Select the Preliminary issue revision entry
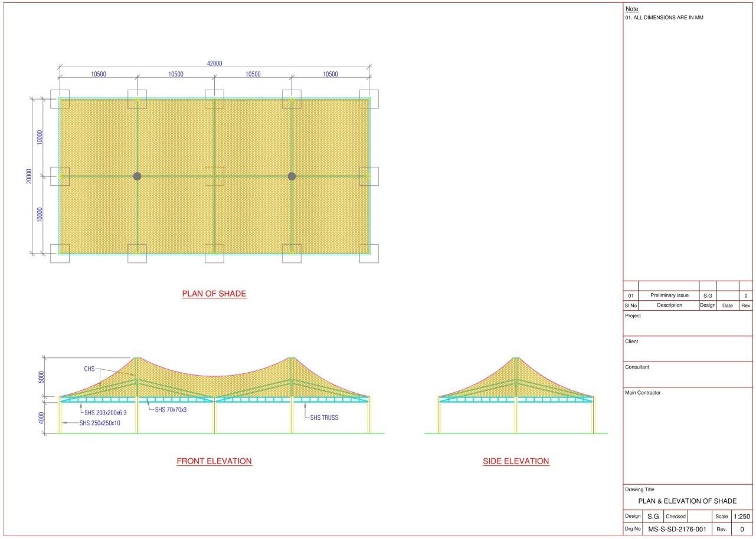The width and height of the screenshot is (756, 539). click(x=669, y=295)
